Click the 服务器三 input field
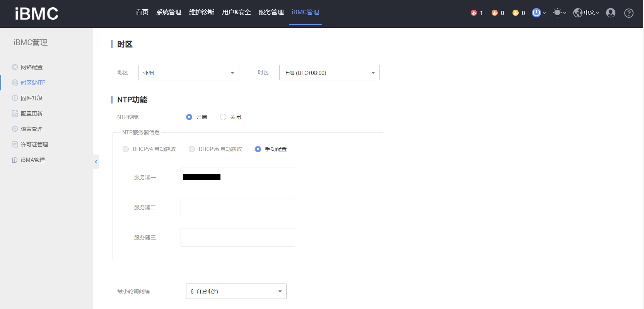 point(238,237)
